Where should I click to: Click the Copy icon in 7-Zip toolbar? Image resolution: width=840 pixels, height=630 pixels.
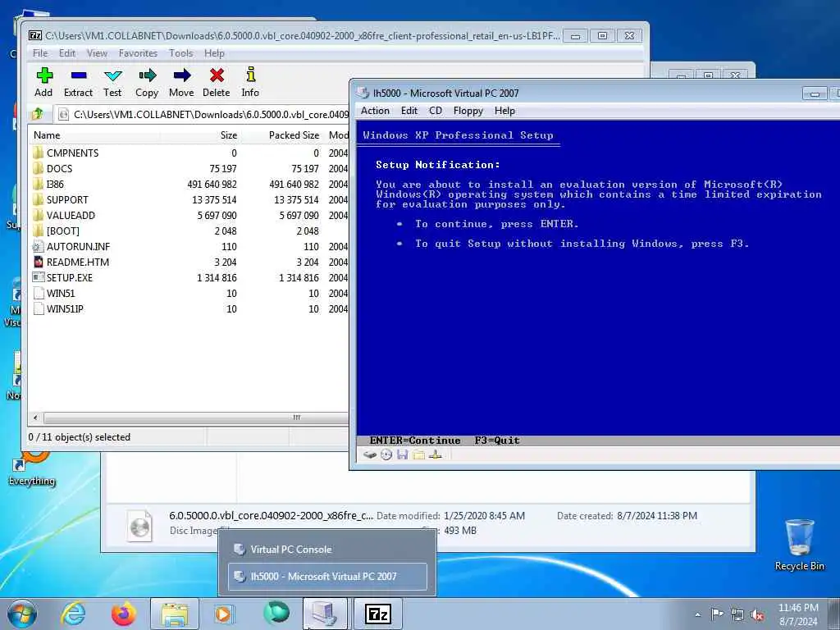pos(147,75)
